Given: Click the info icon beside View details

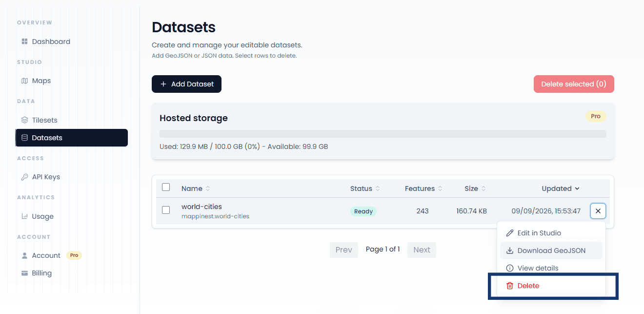Looking at the screenshot, I should (510, 268).
